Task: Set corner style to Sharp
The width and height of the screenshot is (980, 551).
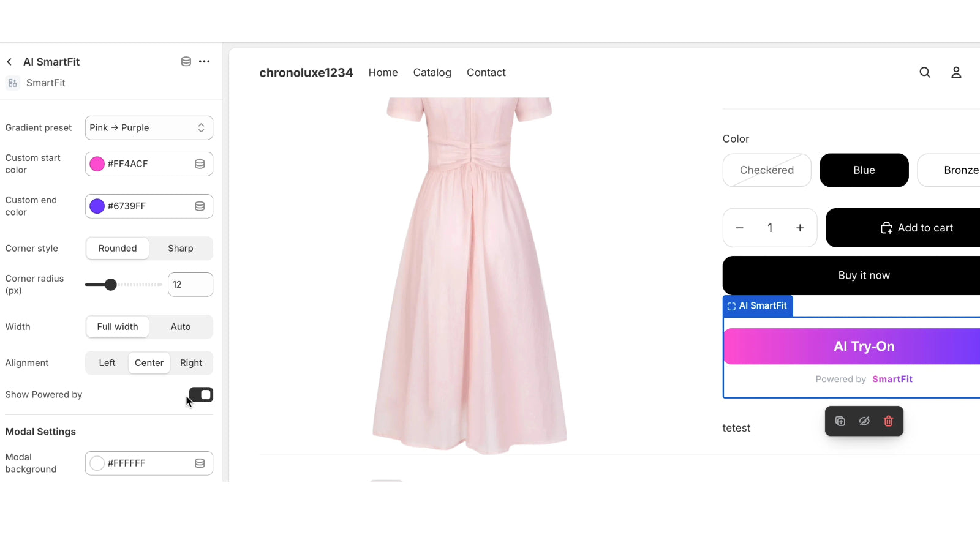Action: pos(180,249)
